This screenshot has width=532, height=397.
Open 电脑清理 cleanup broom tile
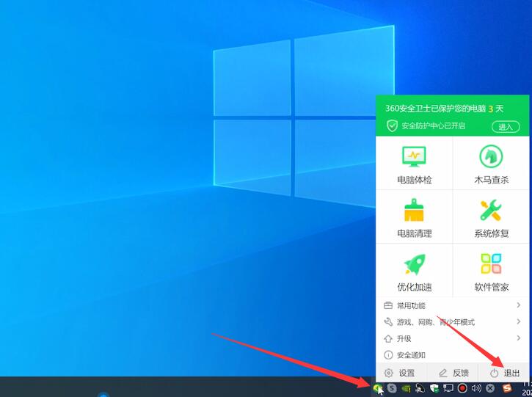coord(415,216)
